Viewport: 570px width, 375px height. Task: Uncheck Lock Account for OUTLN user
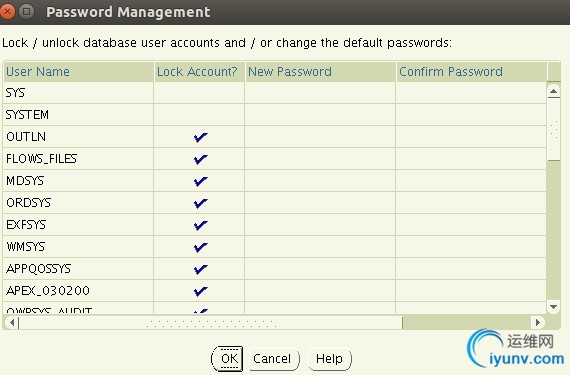coord(200,137)
